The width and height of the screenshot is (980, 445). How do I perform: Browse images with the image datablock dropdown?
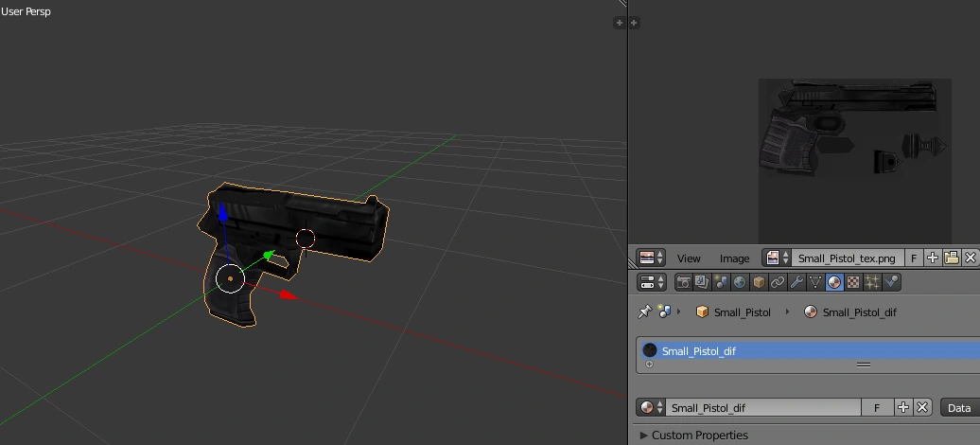tap(777, 258)
